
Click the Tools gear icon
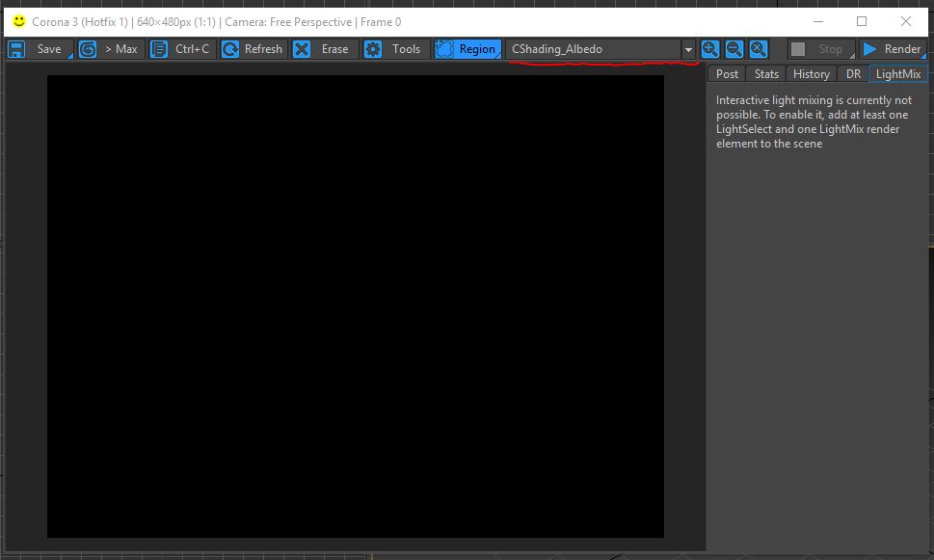373,49
